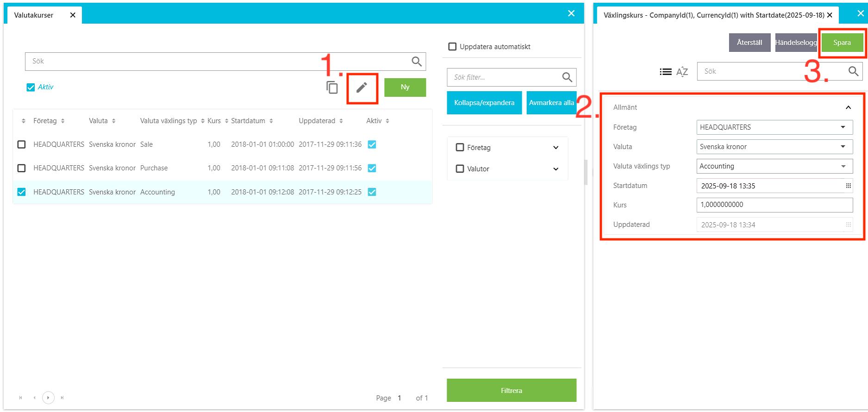Screen dimensions: 868x412
Task: Click the Kurs value input field
Action: tap(774, 205)
